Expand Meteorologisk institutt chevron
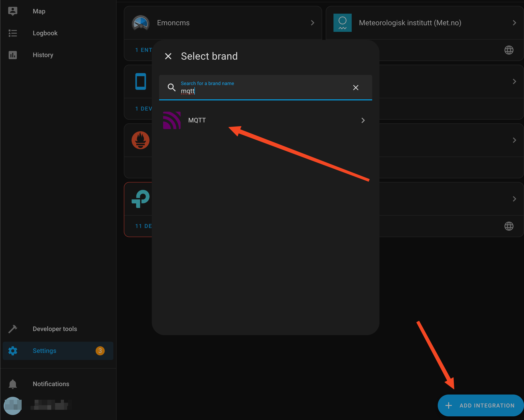Viewport: 524px width, 420px height. (514, 23)
